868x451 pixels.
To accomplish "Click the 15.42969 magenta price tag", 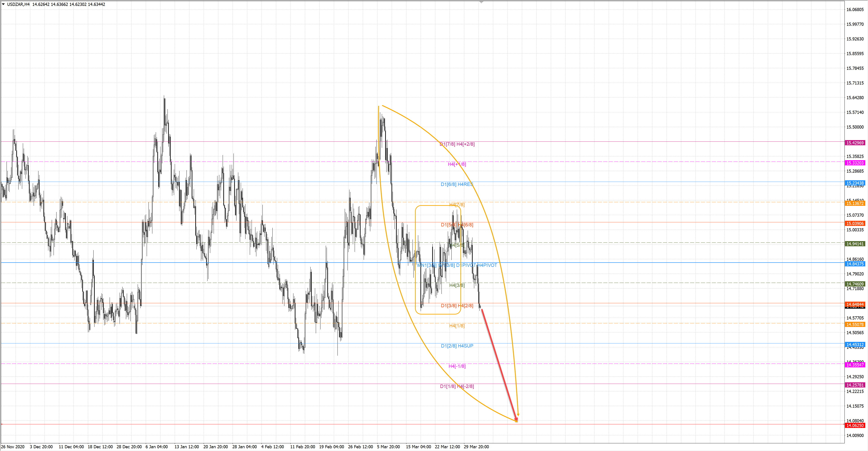I will pyautogui.click(x=855, y=143).
